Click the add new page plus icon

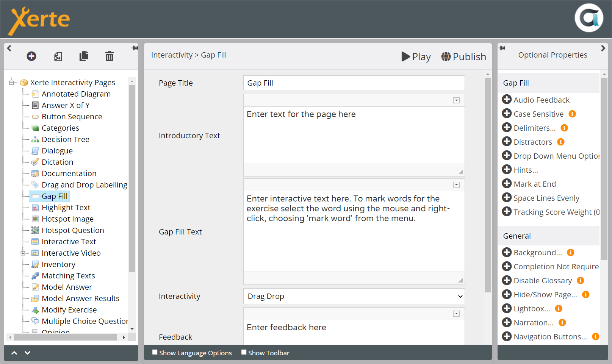[x=31, y=56]
